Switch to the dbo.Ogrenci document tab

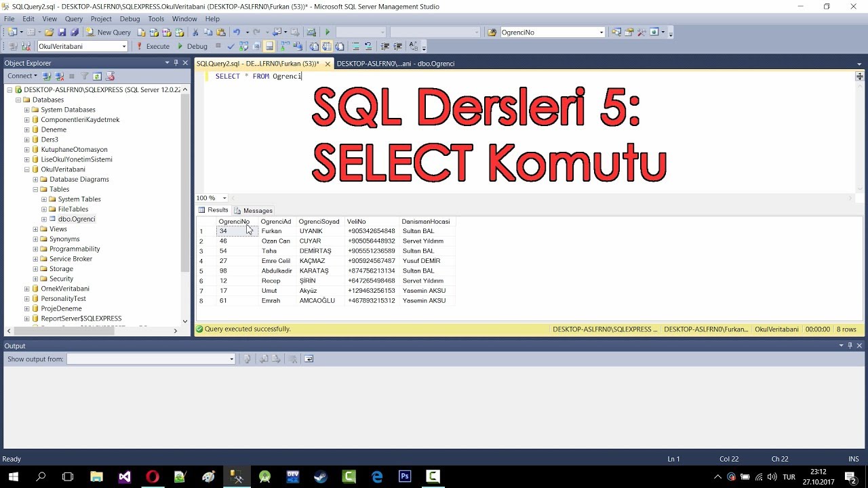[395, 63]
